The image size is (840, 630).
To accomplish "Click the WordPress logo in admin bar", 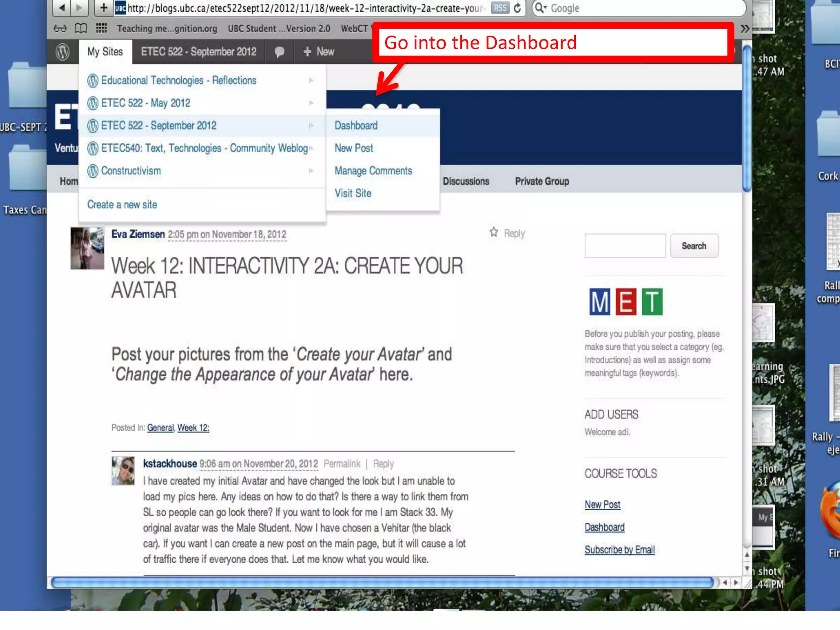I will tap(63, 52).
